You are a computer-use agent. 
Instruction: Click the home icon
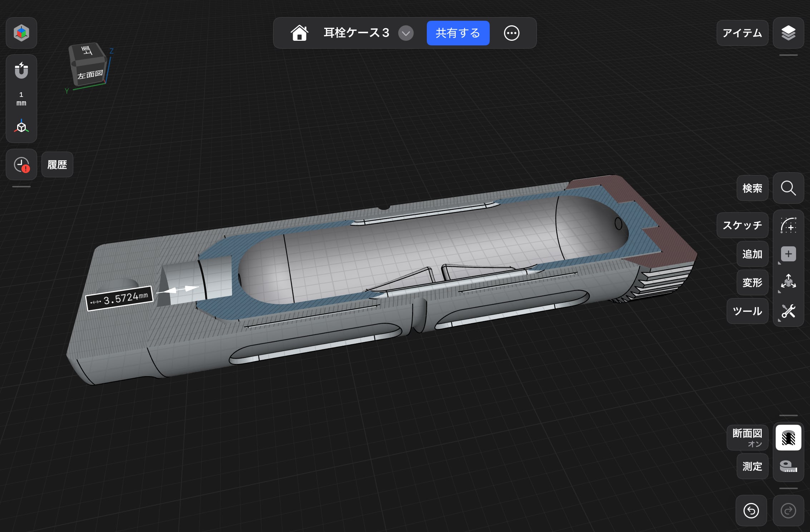coord(299,33)
